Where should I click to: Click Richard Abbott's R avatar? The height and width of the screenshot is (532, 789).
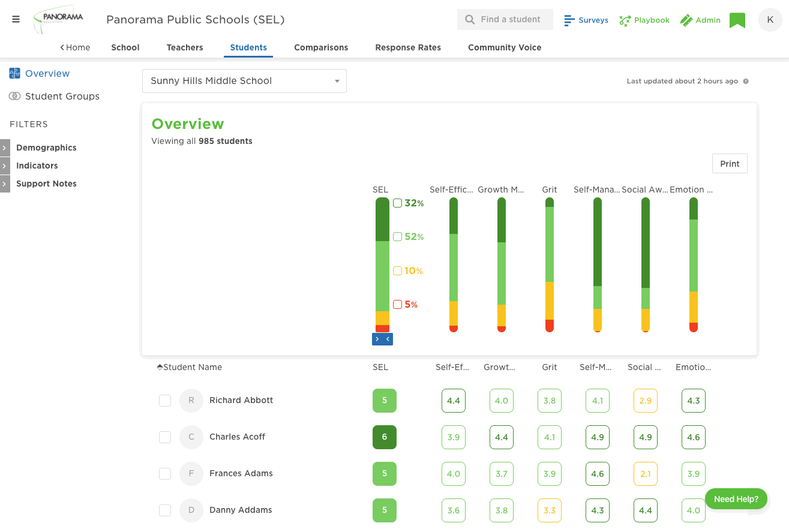tap(191, 401)
